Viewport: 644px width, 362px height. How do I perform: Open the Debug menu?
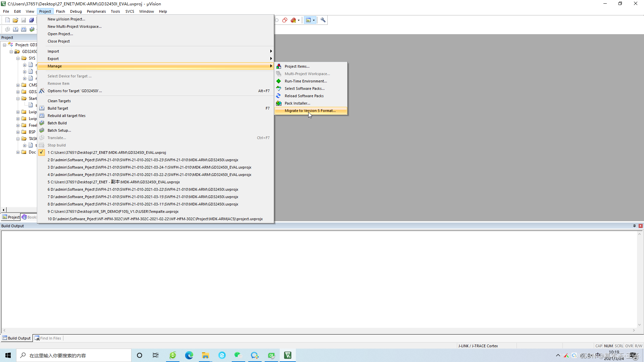pos(76,11)
